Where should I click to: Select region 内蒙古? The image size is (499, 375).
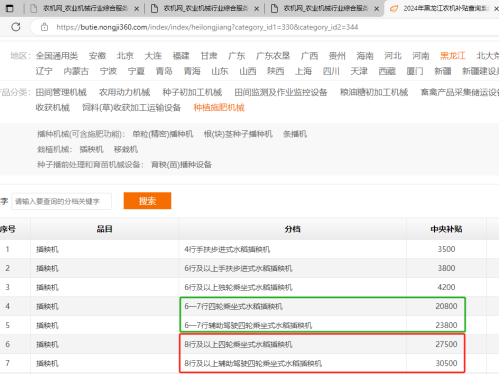[76, 71]
